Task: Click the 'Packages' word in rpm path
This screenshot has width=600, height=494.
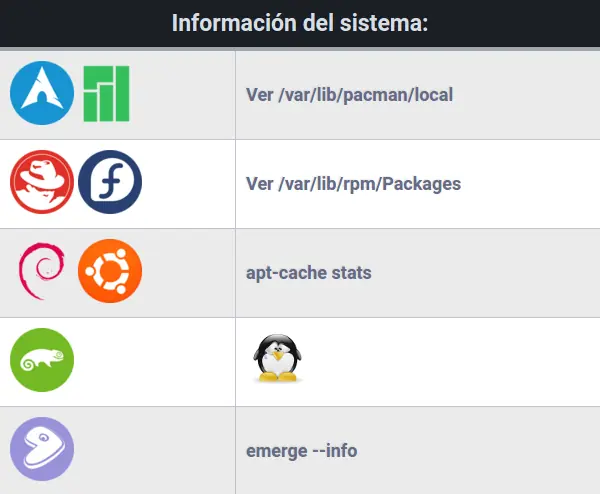Action: pos(421,184)
